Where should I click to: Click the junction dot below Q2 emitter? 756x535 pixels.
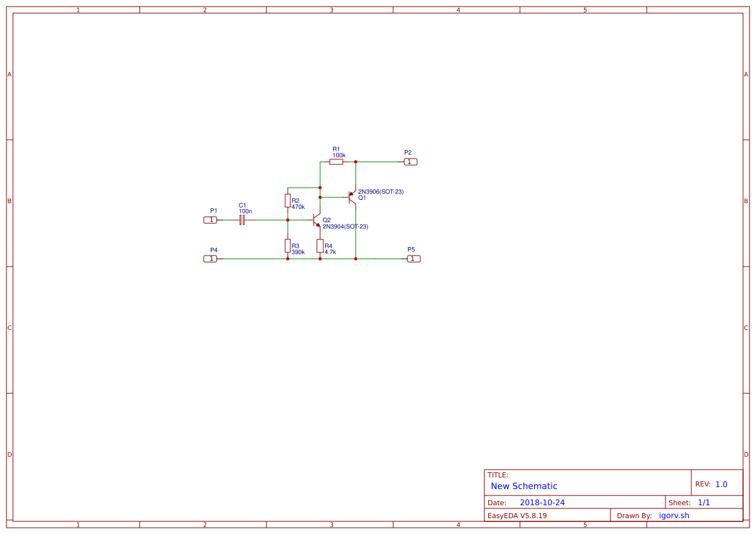[x=319, y=258]
